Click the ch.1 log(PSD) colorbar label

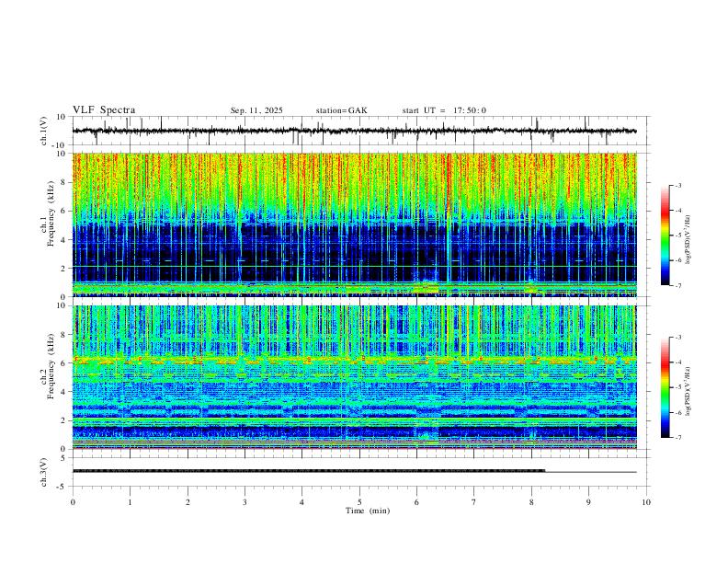pyautogui.click(x=688, y=240)
